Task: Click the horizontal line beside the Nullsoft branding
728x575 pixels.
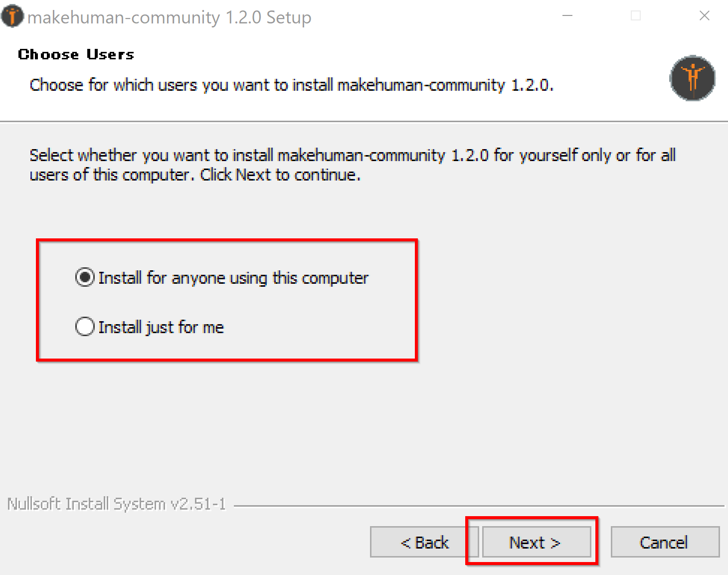Action: (479, 506)
